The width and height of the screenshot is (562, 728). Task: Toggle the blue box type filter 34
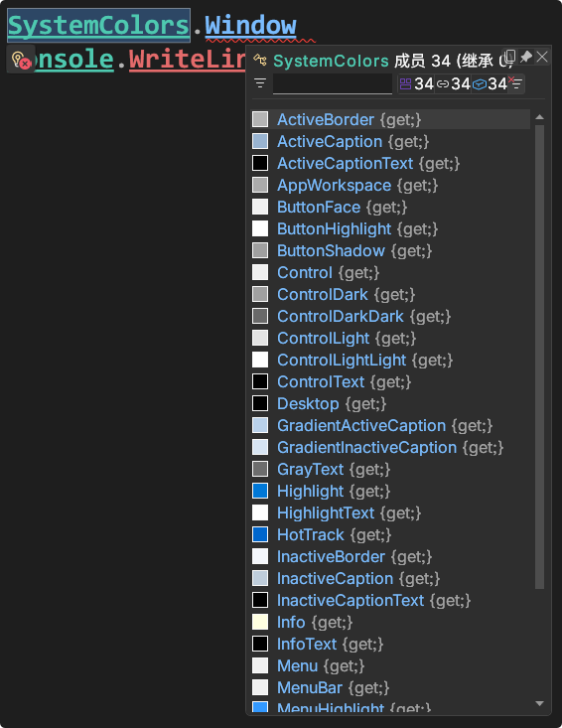pos(490,83)
